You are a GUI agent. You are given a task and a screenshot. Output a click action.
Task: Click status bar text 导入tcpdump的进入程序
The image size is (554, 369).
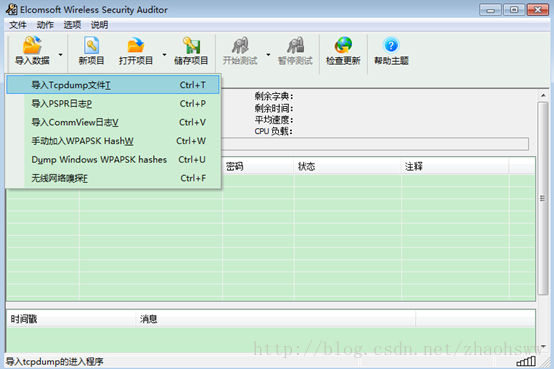(55, 362)
